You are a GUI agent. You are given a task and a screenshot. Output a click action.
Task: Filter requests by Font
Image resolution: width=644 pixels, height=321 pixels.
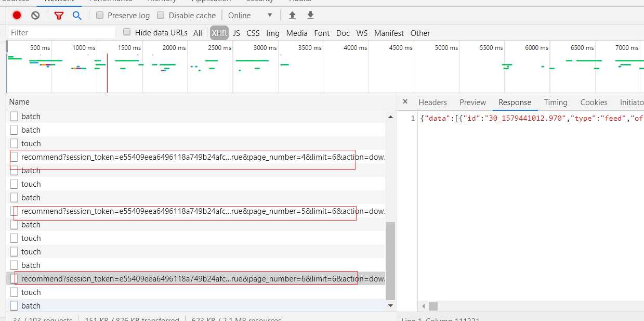click(x=322, y=33)
